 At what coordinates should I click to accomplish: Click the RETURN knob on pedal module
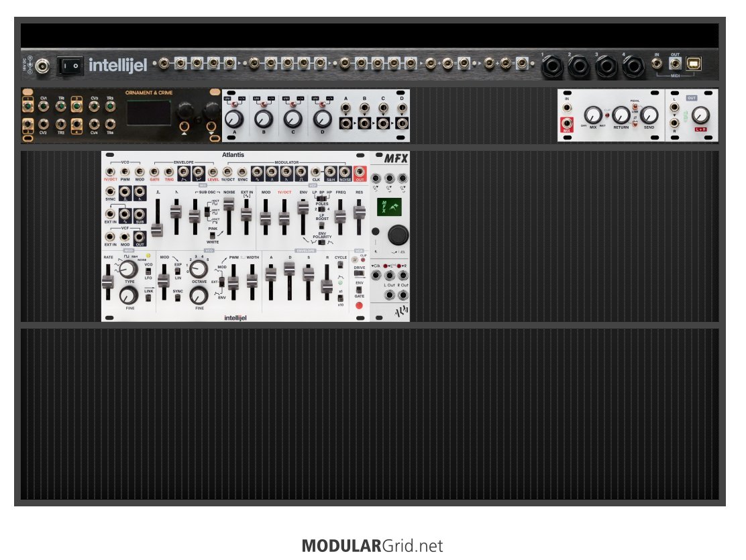(621, 115)
